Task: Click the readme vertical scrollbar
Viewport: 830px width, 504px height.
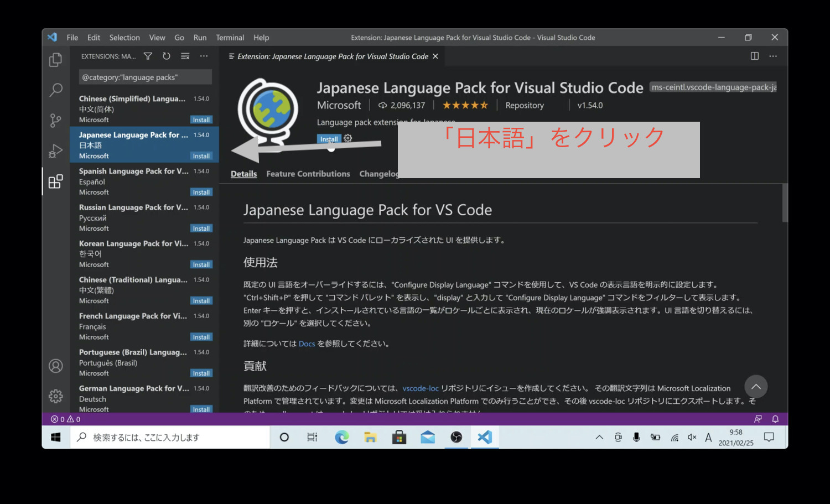Action: click(x=785, y=202)
